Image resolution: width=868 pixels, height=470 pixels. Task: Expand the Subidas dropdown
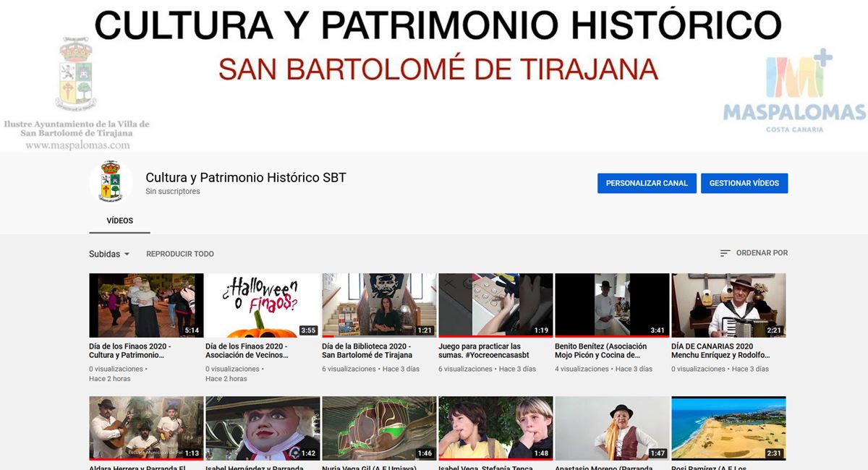(109, 254)
